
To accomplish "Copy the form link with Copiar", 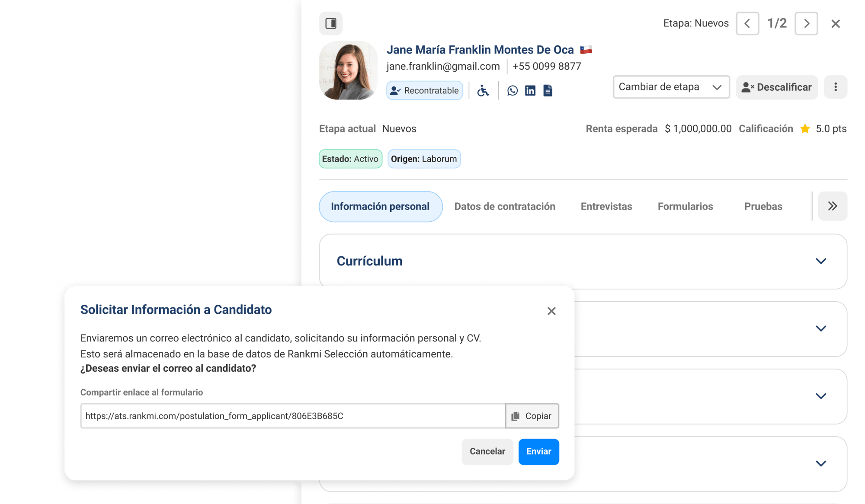I will point(532,416).
